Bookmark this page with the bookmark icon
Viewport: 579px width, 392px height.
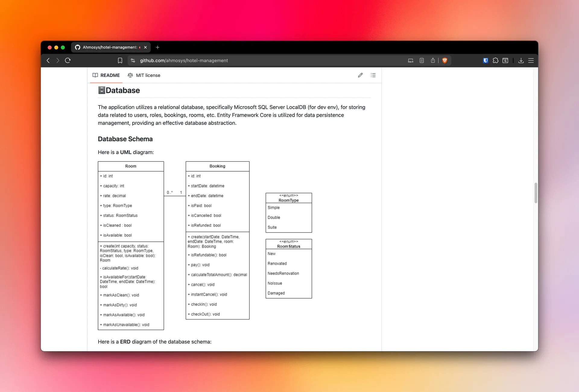pyautogui.click(x=120, y=61)
